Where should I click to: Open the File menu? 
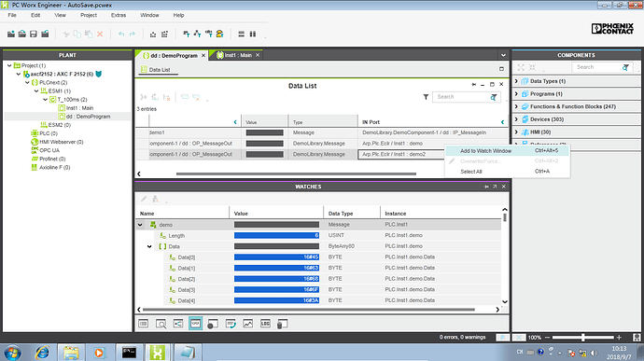[12, 15]
